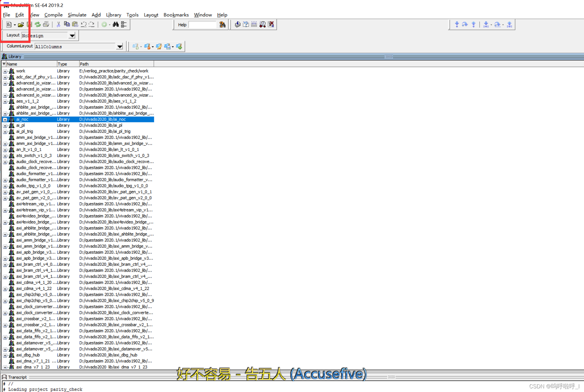Click the Print icon in toolbar
Screen dimensions: 584x392
[46, 24]
